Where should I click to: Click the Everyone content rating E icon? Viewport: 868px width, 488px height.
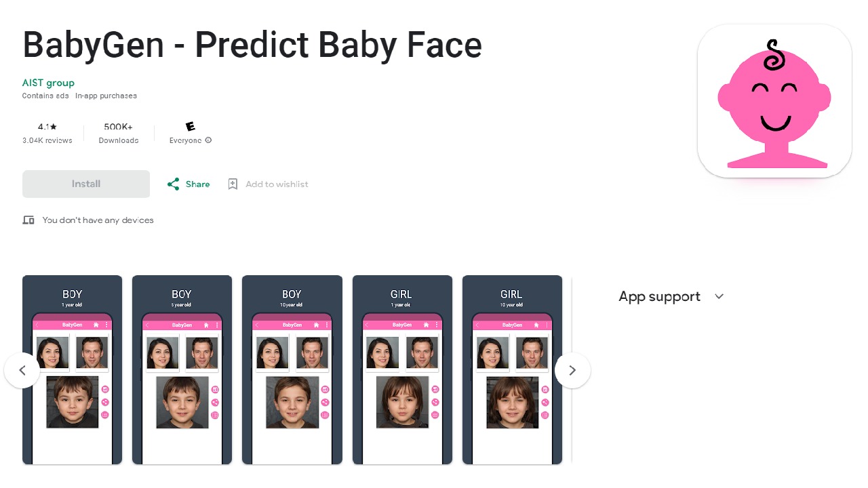click(x=191, y=127)
